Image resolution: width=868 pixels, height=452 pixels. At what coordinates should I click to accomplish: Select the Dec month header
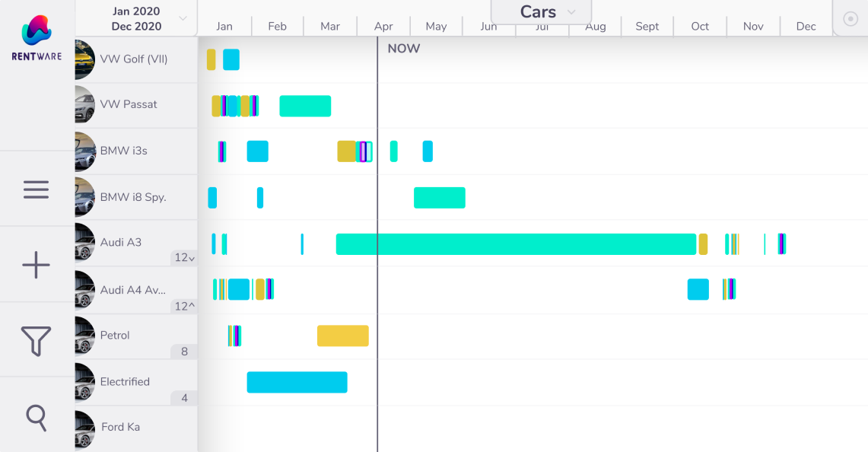click(806, 26)
